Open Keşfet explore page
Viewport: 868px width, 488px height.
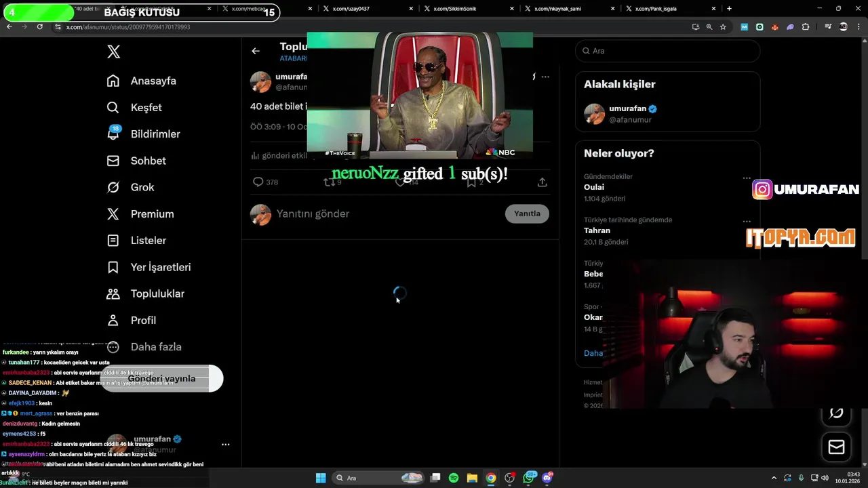pyautogui.click(x=134, y=107)
